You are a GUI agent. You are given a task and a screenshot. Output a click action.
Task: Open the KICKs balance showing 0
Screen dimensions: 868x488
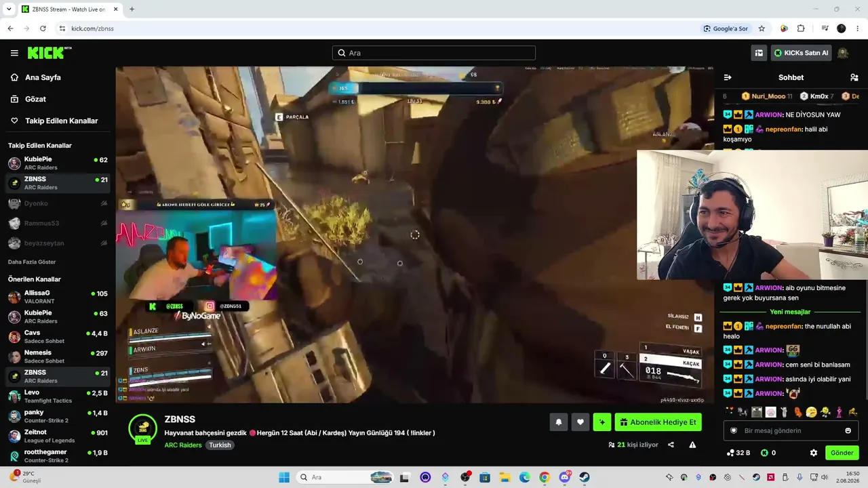coord(768,453)
